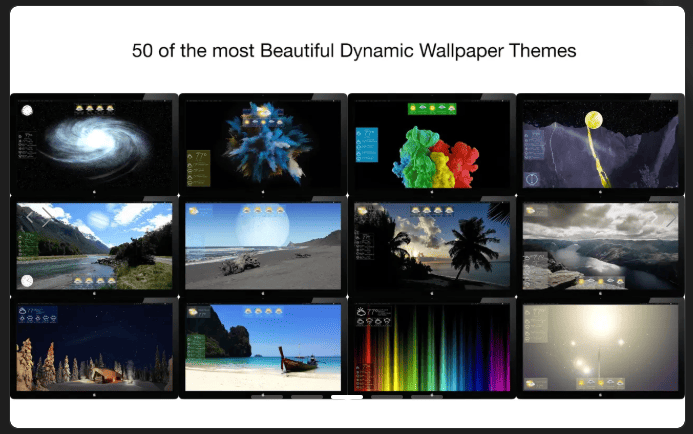The height and width of the screenshot is (434, 693).
Task: Pick the yellow moon over mountains wallpaper
Action: point(600,145)
